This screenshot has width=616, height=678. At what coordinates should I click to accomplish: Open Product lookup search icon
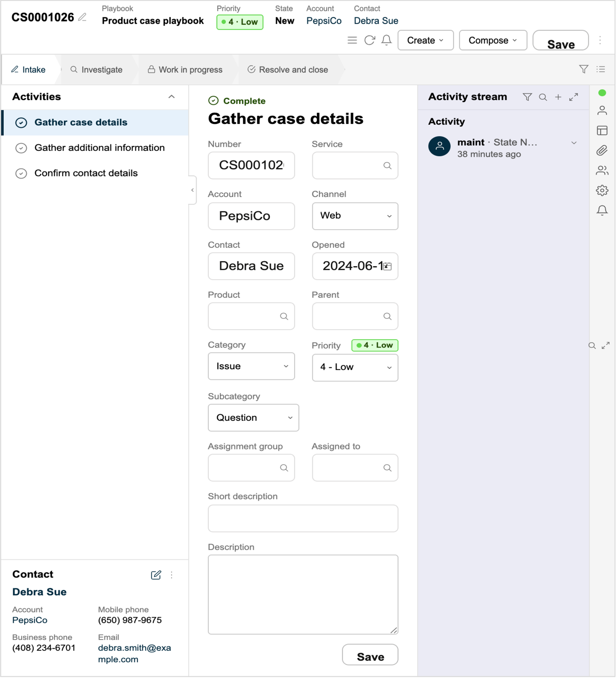(x=284, y=316)
